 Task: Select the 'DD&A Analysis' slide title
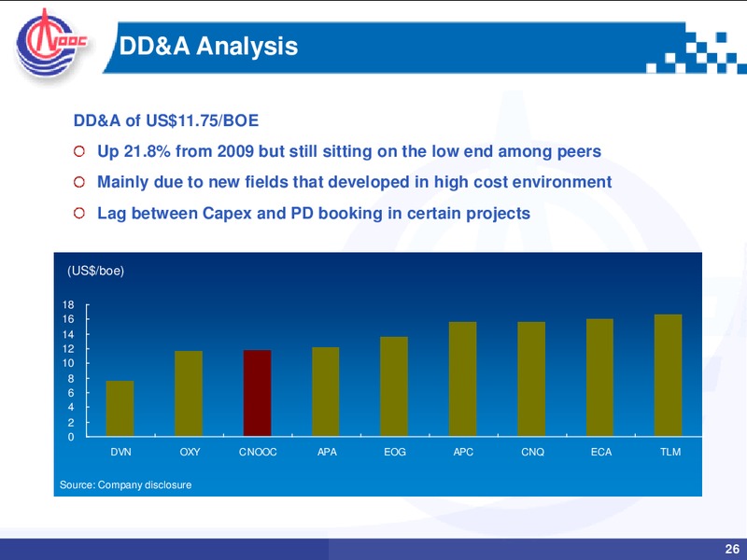click(208, 46)
